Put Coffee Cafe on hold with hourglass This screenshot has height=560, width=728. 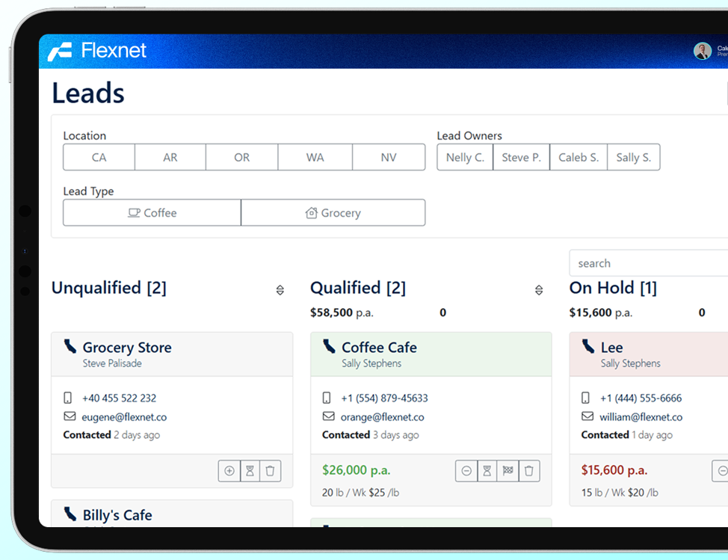pos(487,471)
